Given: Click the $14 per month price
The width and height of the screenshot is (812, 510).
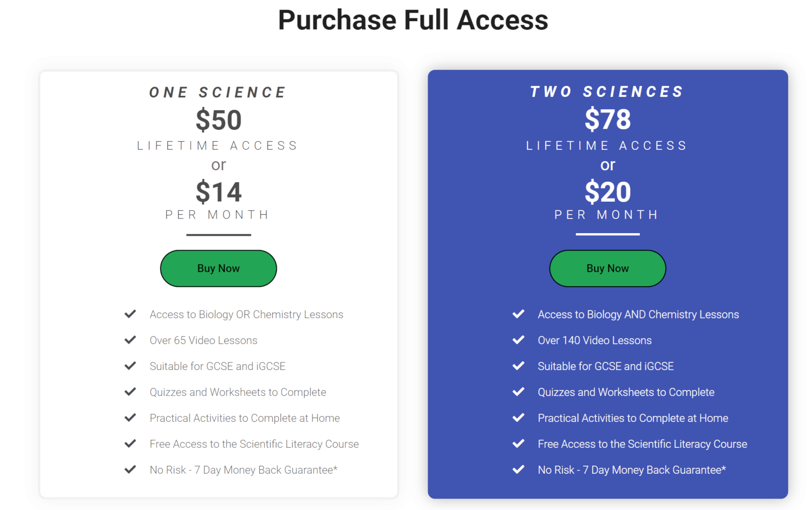Looking at the screenshot, I should click(x=219, y=193).
